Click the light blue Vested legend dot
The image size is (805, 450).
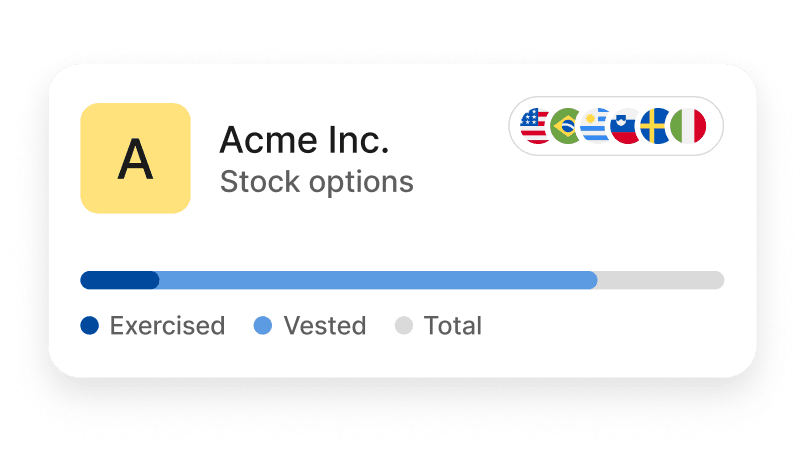[263, 325]
